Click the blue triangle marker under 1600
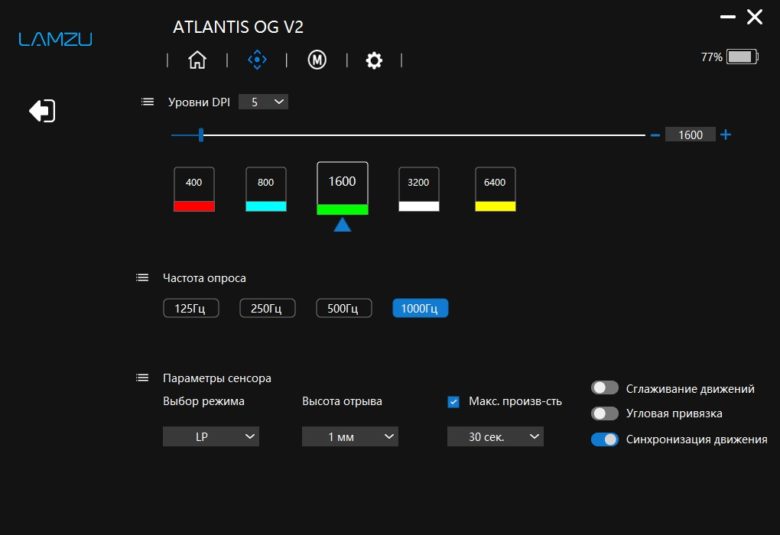 click(342, 225)
